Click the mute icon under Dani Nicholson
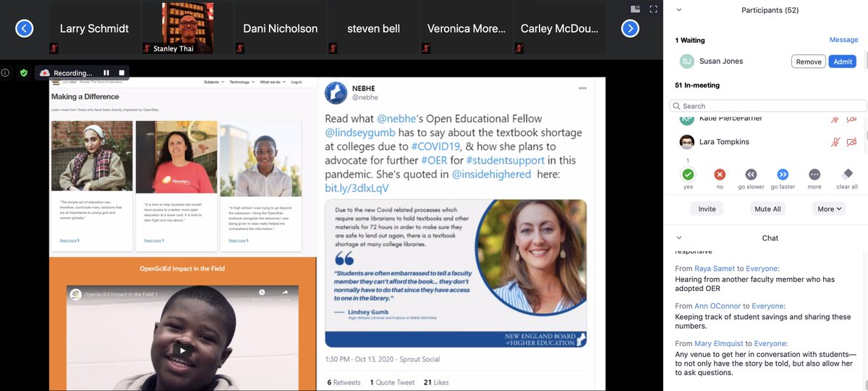 click(x=240, y=49)
